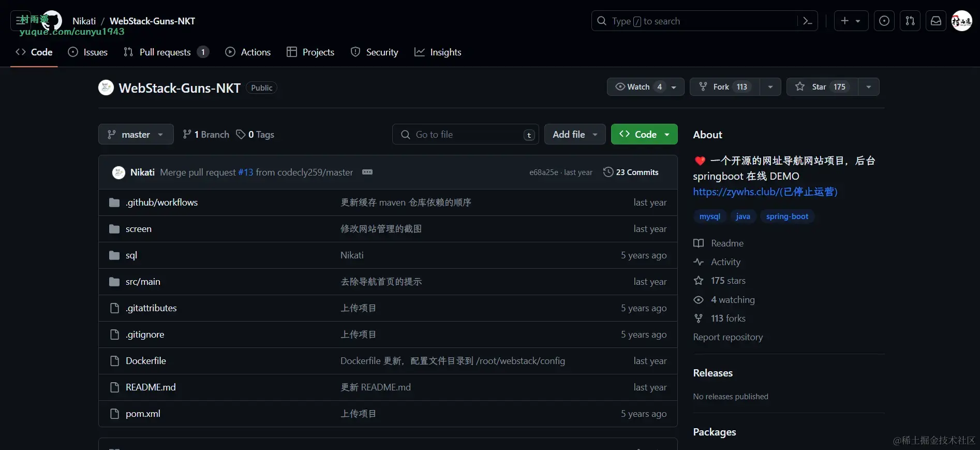Screen dimensions: 980x450
Task: Open pull request #13 link
Action: (x=246, y=172)
